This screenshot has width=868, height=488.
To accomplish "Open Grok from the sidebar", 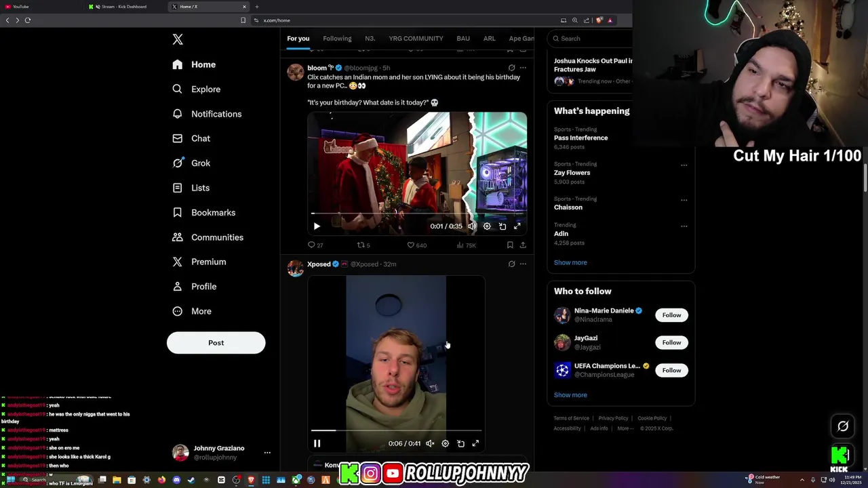I will pyautogui.click(x=191, y=163).
